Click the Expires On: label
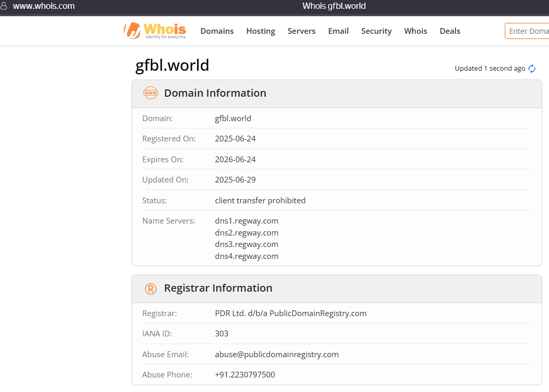The height and width of the screenshot is (392, 549). (x=163, y=160)
